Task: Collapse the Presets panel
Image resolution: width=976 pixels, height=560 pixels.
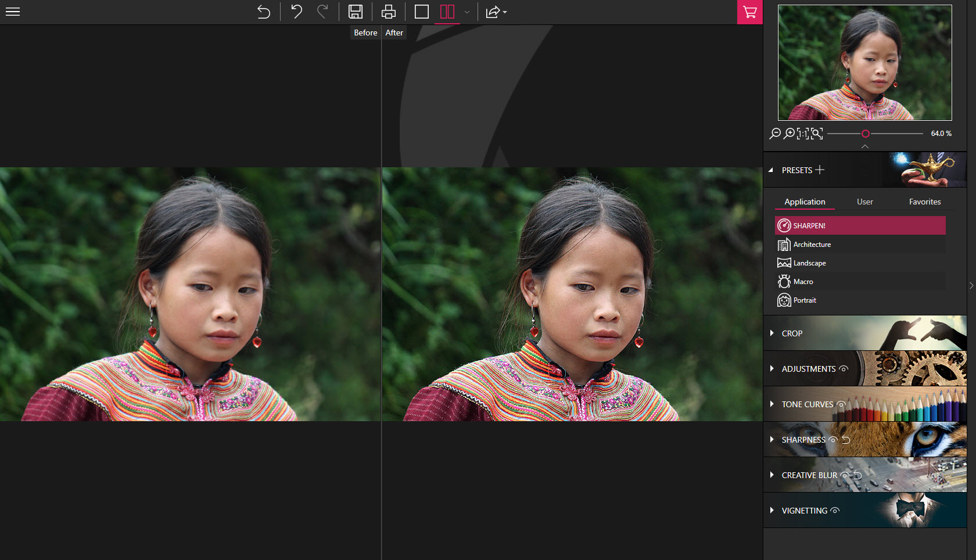Action: point(771,170)
